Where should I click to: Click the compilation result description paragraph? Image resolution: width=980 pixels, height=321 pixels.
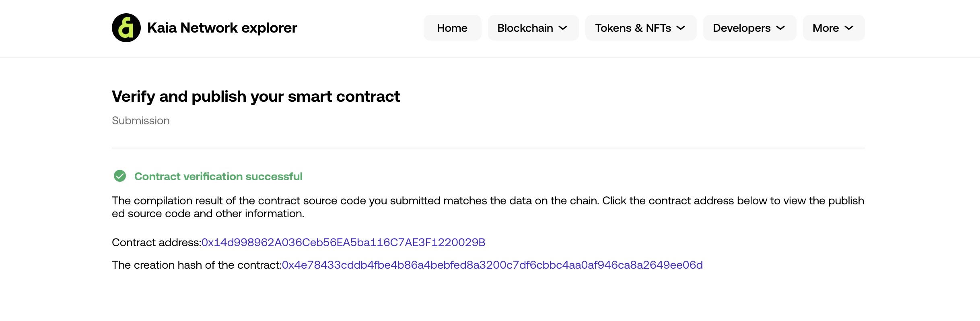coord(488,207)
